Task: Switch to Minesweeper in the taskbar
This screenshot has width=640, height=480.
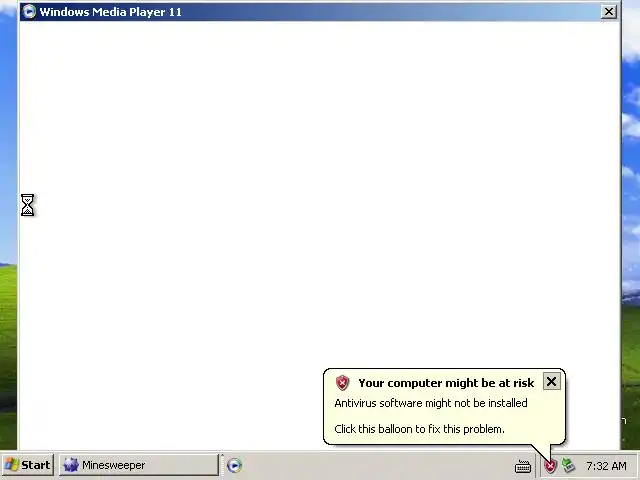Action: coord(139,465)
